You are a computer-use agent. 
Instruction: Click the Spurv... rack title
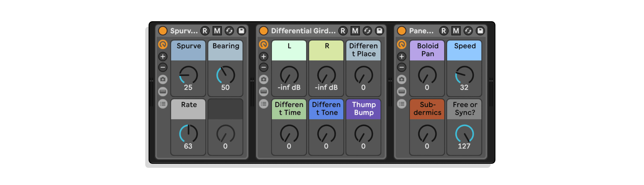click(x=184, y=31)
